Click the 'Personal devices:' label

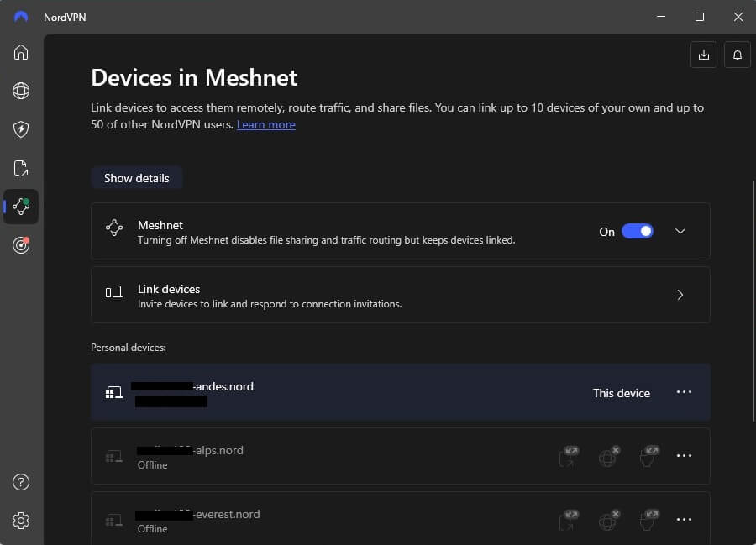coord(129,348)
